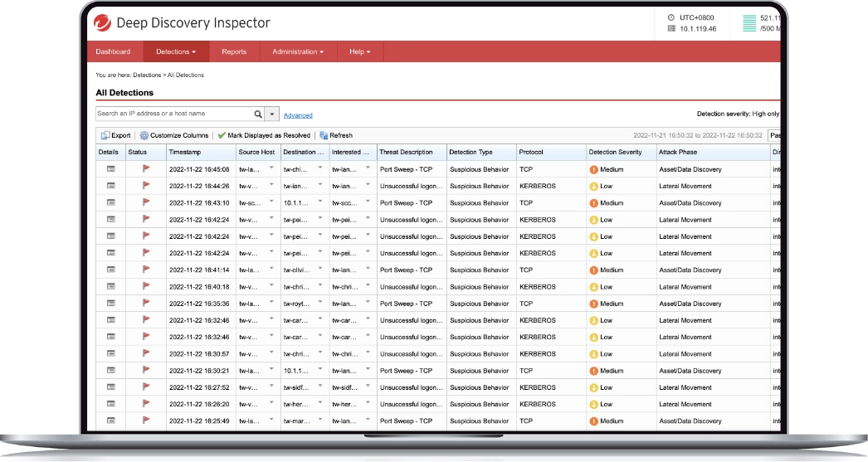The image size is (868, 462).
Task: Click Asset/Data Discovery in 18:35:36 row
Action: coord(690,304)
